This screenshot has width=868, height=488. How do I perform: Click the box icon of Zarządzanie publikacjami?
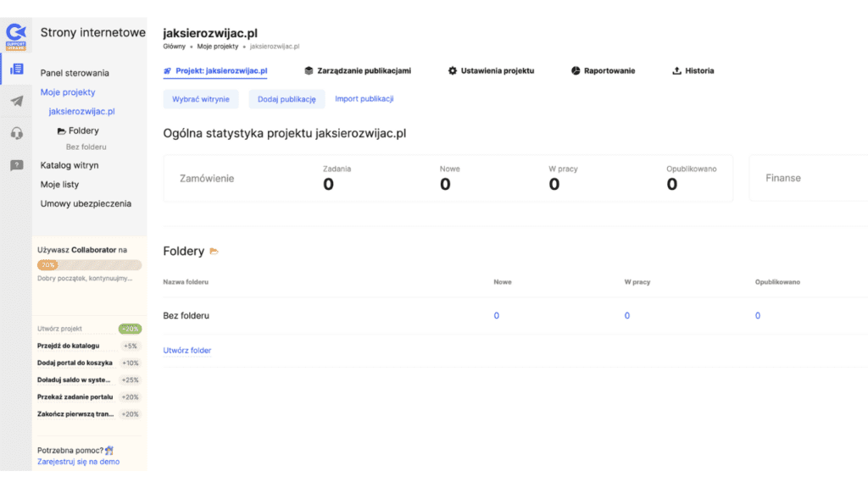point(309,71)
